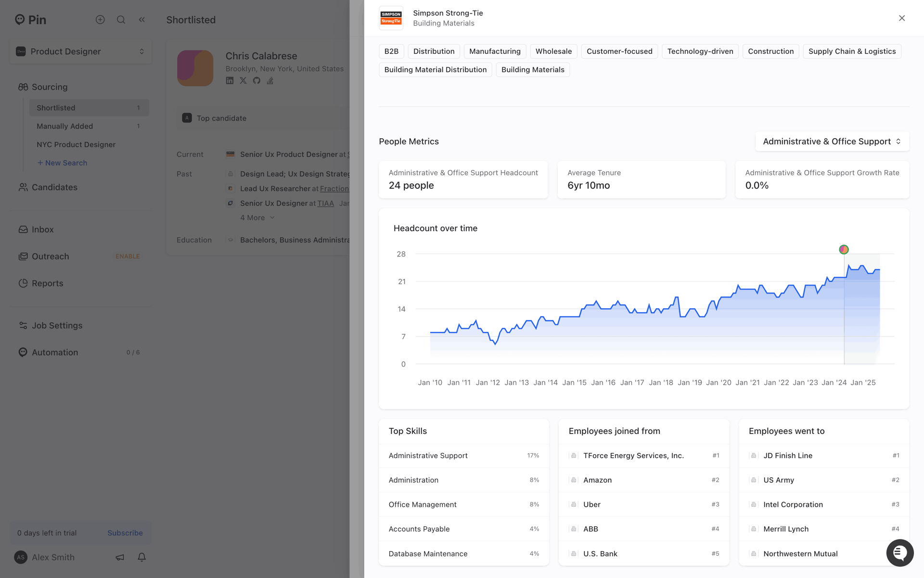Click the Top candidate label
The height and width of the screenshot is (578, 924).
(x=221, y=118)
